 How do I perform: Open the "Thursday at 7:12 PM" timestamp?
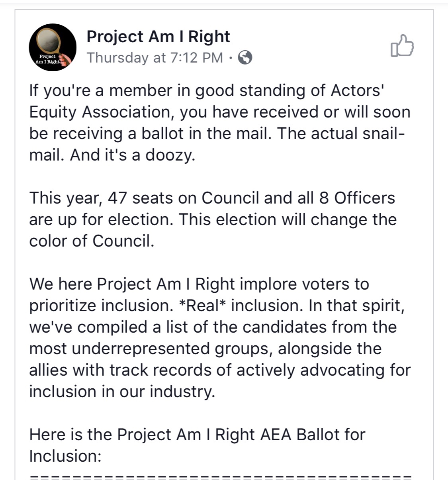tap(155, 58)
